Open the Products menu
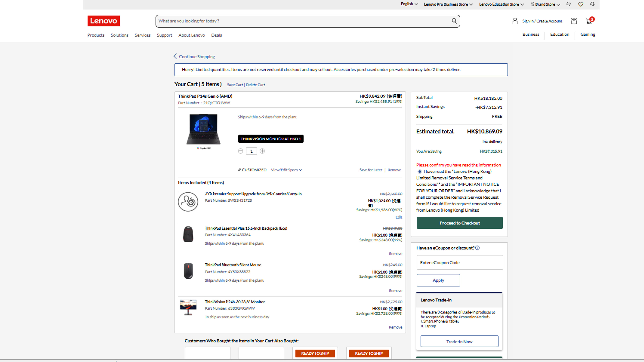Viewport: 644px width, 362px height. pos(96,35)
